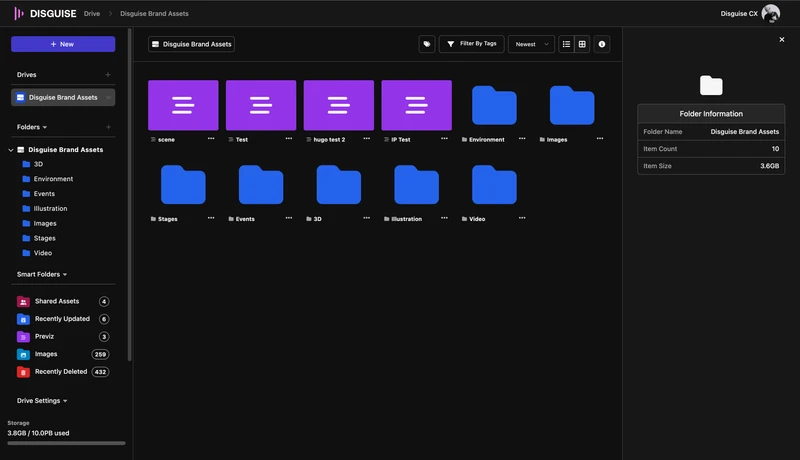Open the Disguise Brand Assets drive dropdown
800x460 pixels.
click(108, 97)
